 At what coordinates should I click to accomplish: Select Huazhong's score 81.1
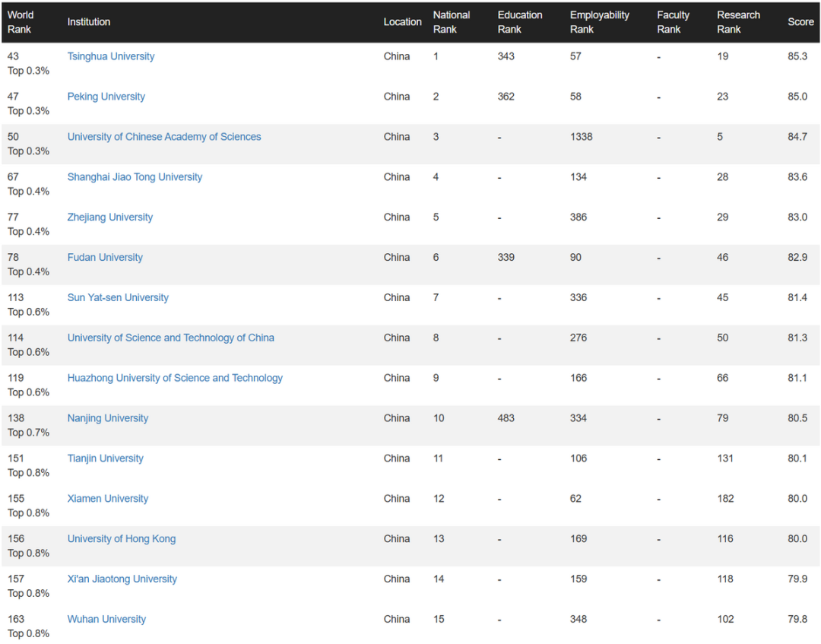tap(797, 379)
